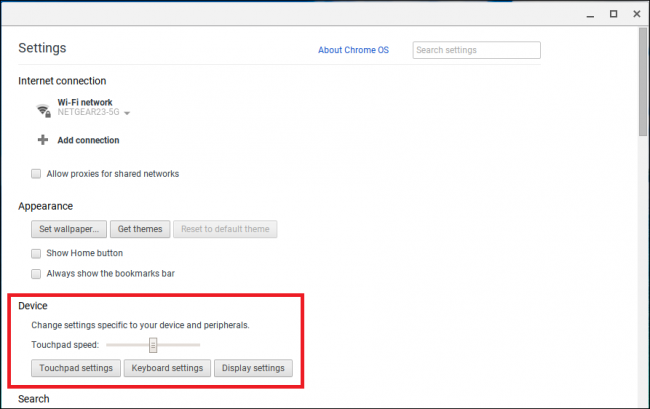Click the Touchpad speed label
Screen dimensions: 650x409
tap(65, 345)
